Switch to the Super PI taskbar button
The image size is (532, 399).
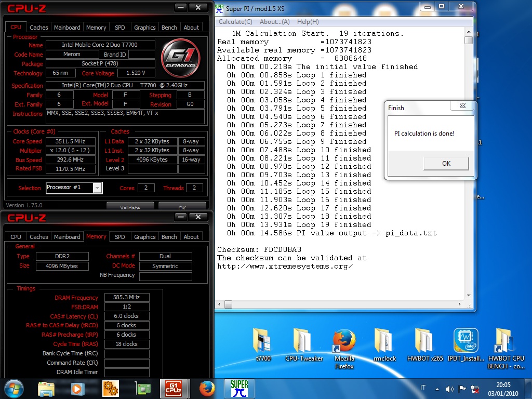coord(239,389)
